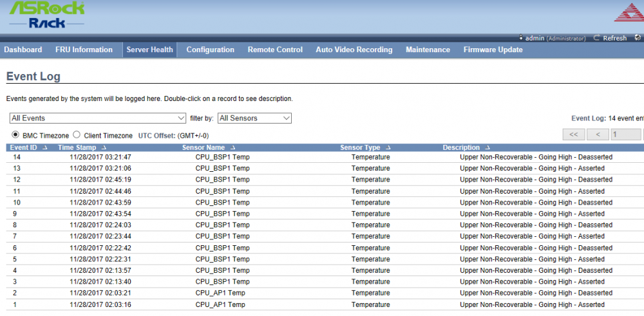Viewport: 644px width, 316px height.
Task: Click the admin username link
Action: [535, 38]
